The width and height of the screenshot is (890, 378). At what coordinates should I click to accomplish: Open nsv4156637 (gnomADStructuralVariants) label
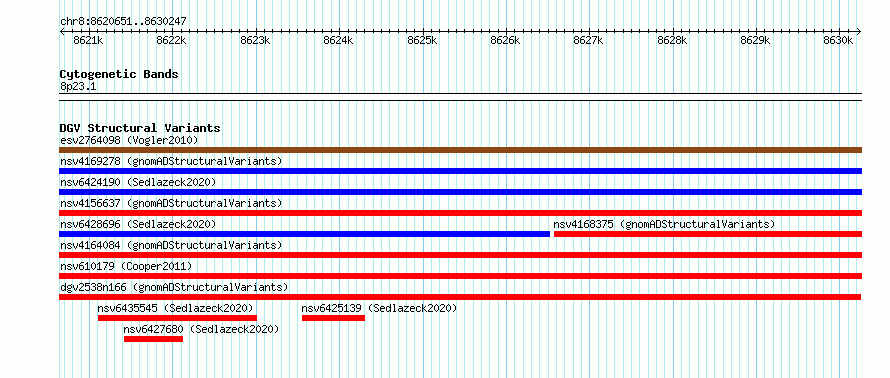coord(171,203)
